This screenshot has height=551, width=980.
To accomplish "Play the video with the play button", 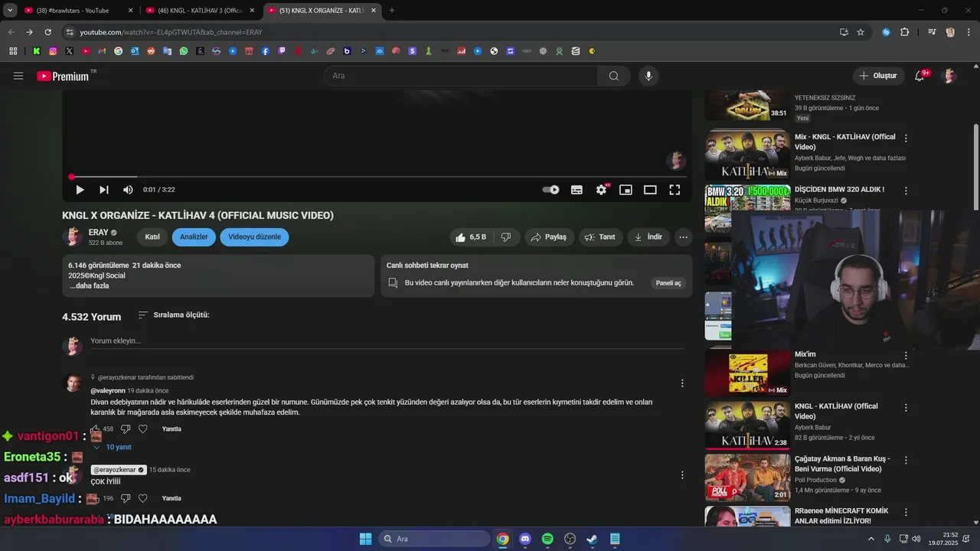I will (x=80, y=190).
